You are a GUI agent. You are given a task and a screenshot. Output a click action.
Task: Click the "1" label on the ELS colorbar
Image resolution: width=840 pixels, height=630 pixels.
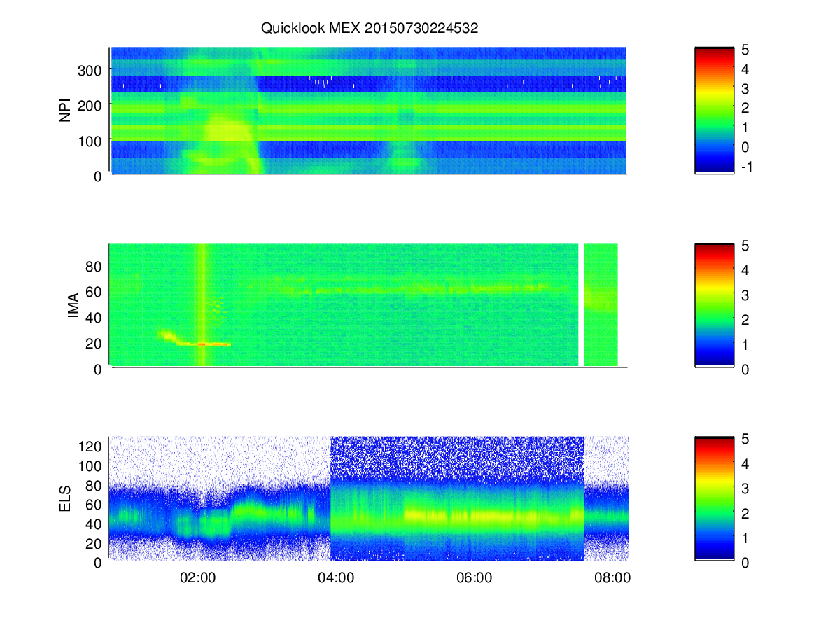(745, 538)
